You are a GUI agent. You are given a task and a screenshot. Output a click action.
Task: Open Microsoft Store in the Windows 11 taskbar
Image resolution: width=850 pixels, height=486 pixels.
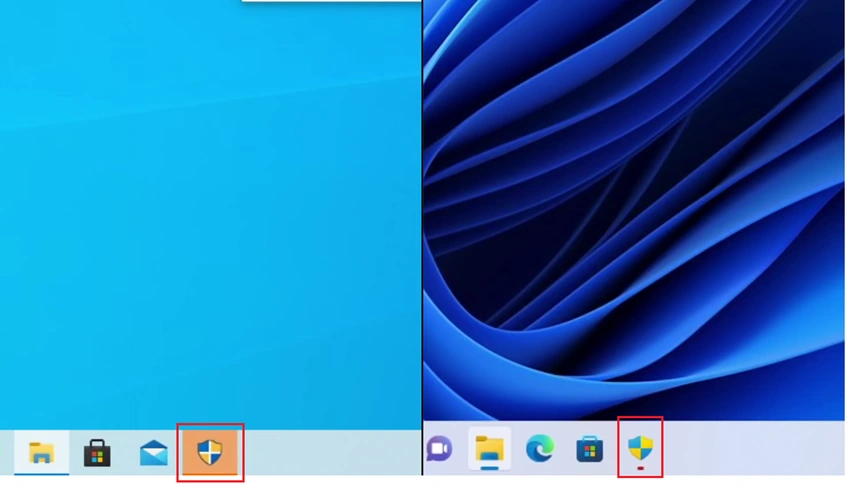coord(590,449)
